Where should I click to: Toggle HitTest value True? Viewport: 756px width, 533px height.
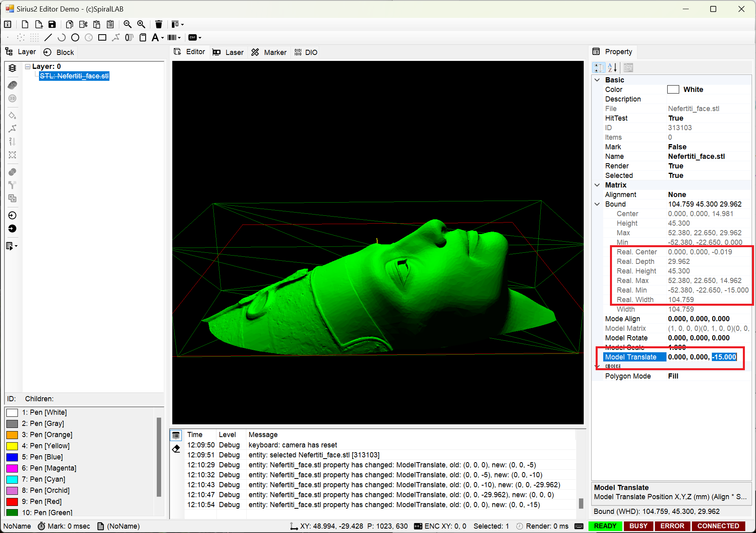point(709,118)
